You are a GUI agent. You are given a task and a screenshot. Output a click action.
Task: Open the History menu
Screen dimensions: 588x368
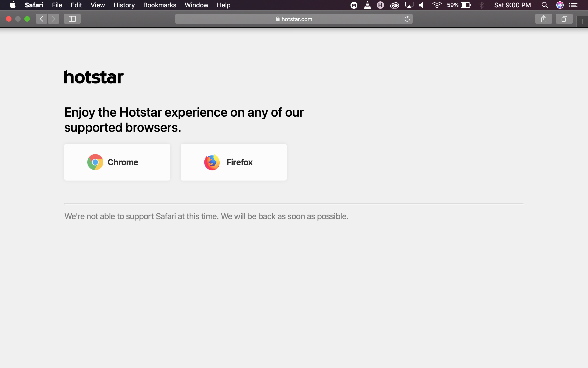(x=124, y=5)
